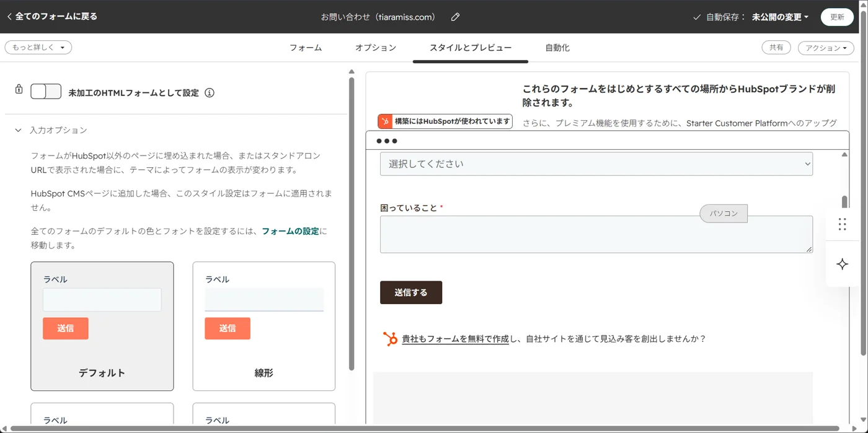Collapse the 入力オプション section
868x433 pixels.
coord(51,130)
